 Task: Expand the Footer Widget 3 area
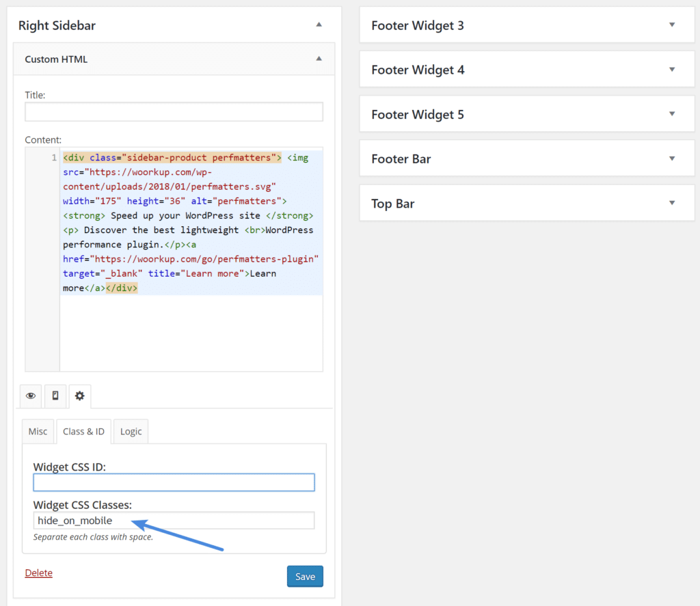[x=672, y=25]
